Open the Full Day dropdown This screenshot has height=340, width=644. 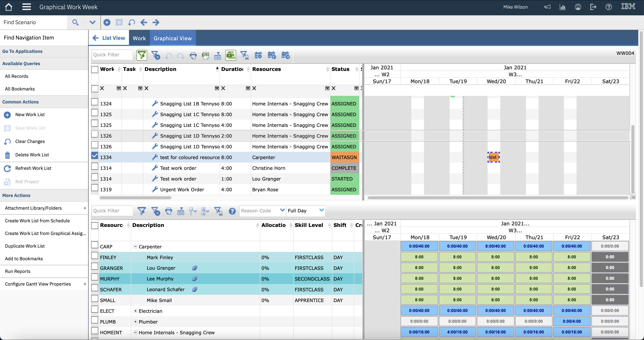click(321, 210)
